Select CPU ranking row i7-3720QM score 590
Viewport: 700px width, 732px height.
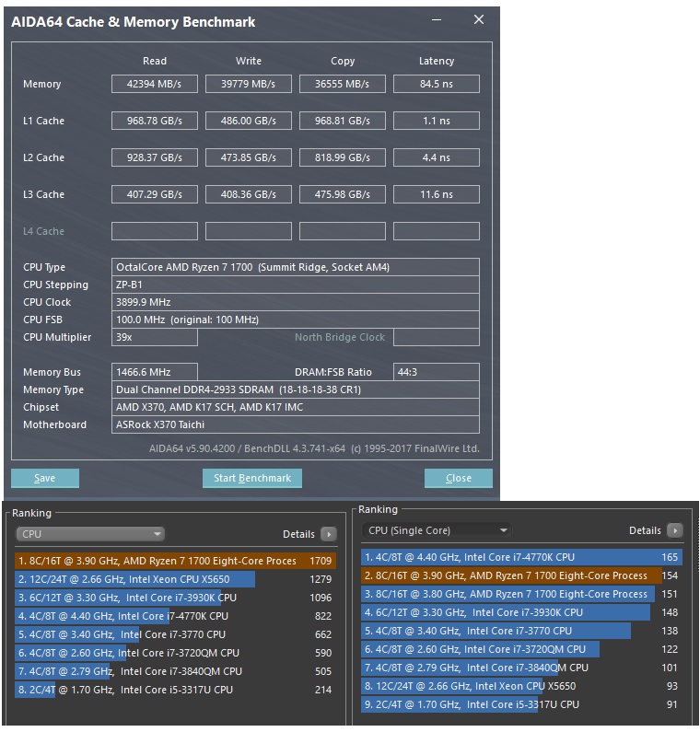[x=175, y=653]
